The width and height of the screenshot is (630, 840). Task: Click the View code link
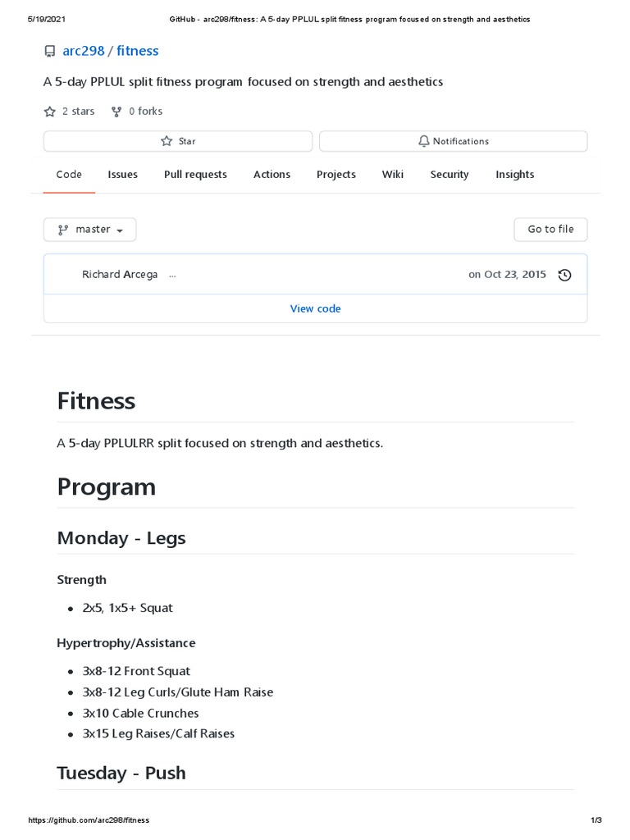[x=315, y=308]
